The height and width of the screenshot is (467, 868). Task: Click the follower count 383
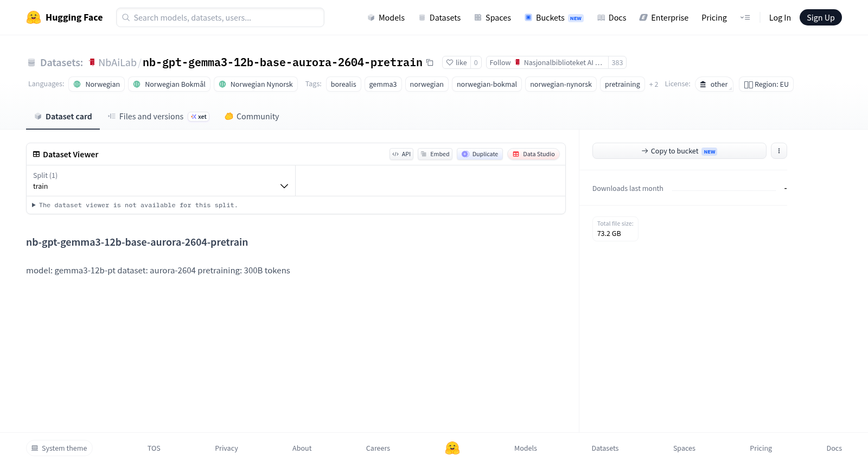617,62
